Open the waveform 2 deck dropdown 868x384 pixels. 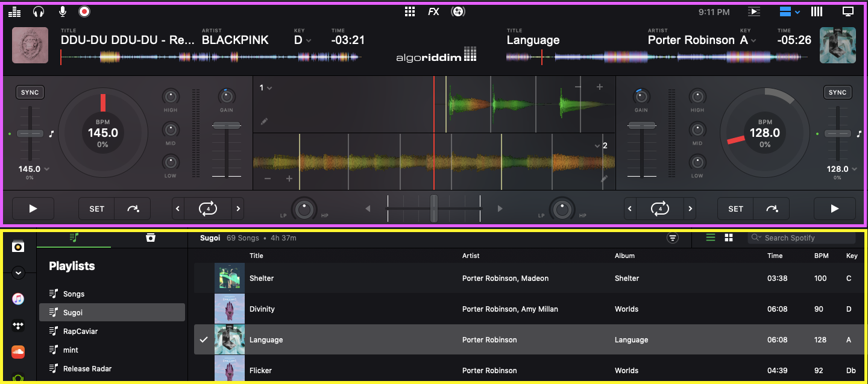point(600,146)
